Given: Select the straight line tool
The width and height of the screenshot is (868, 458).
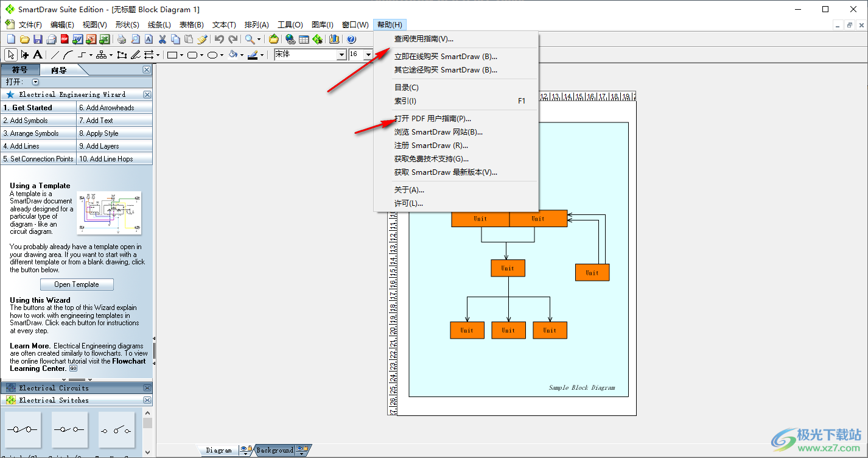Looking at the screenshot, I should pyautogui.click(x=55, y=55).
